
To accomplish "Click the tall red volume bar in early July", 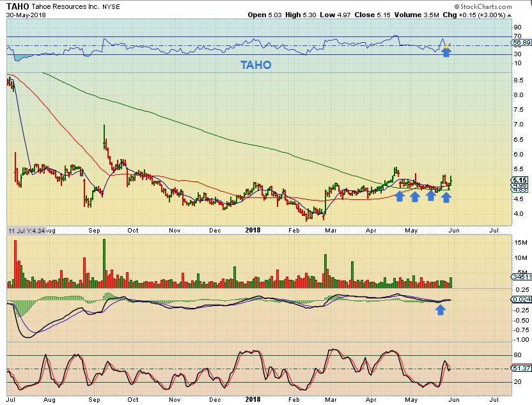I will tap(15, 264).
